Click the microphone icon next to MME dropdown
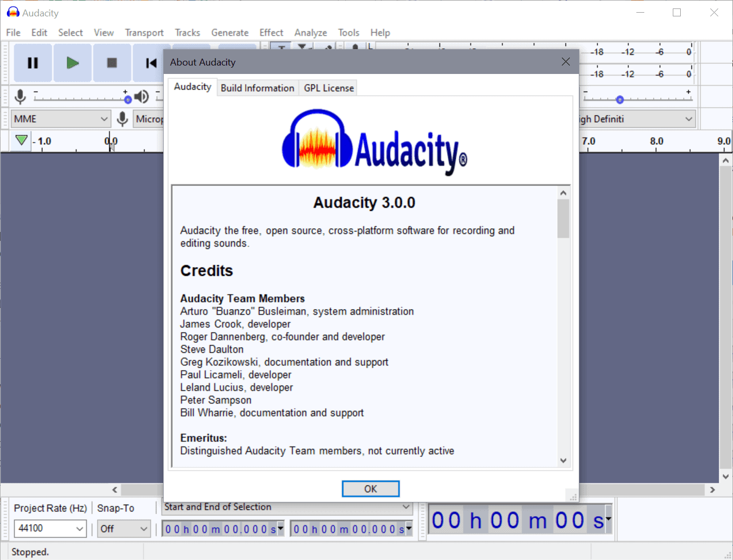This screenshot has width=733, height=560. tap(123, 119)
